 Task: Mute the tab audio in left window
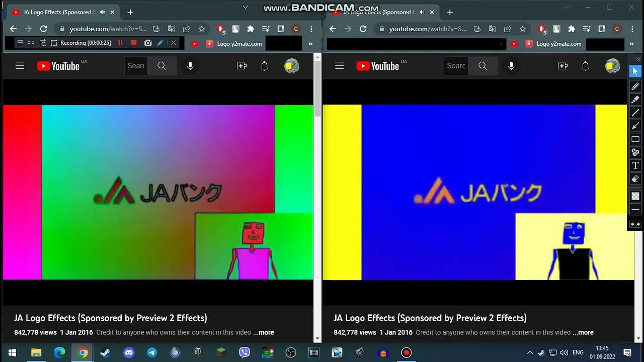tap(103, 12)
